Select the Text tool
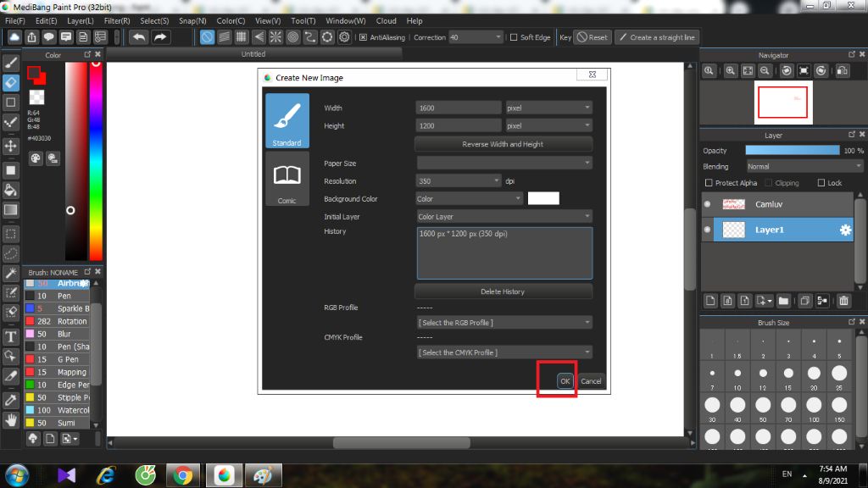This screenshot has height=488, width=868. pos(10,336)
